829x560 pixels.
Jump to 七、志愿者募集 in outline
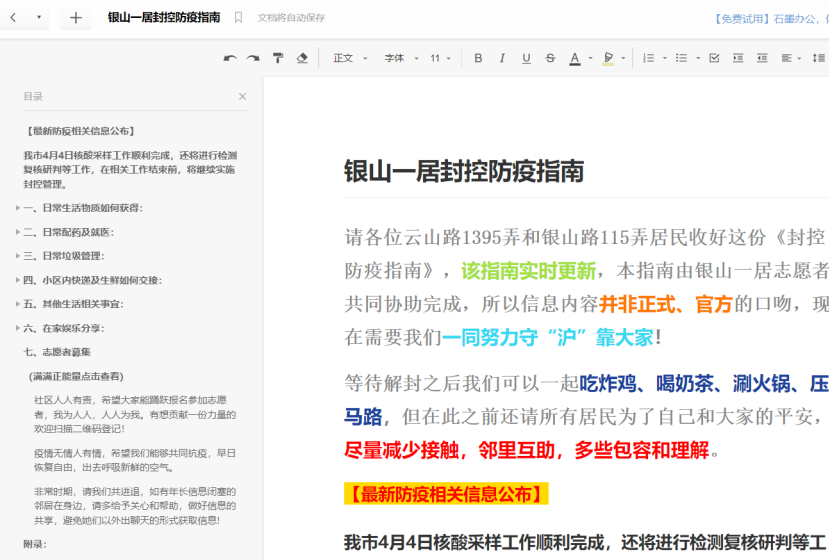(57, 352)
